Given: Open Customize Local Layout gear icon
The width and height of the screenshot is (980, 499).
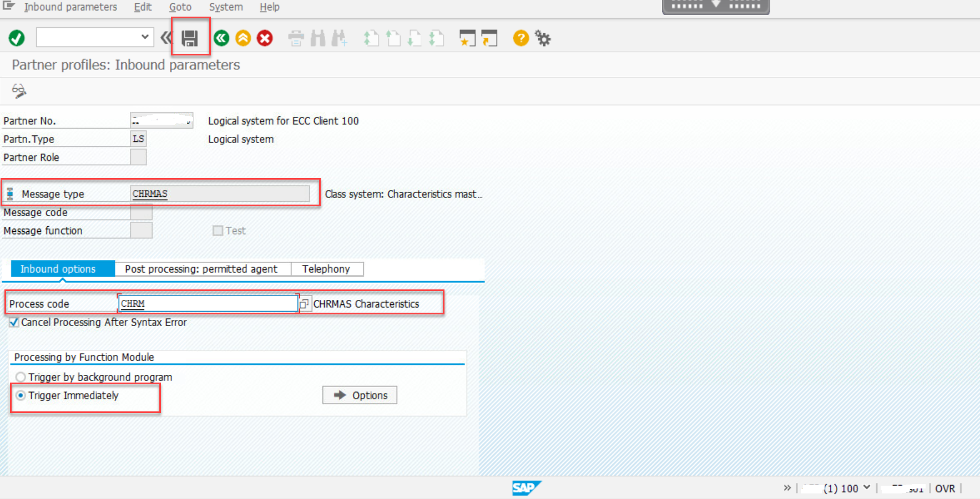Looking at the screenshot, I should coord(543,38).
